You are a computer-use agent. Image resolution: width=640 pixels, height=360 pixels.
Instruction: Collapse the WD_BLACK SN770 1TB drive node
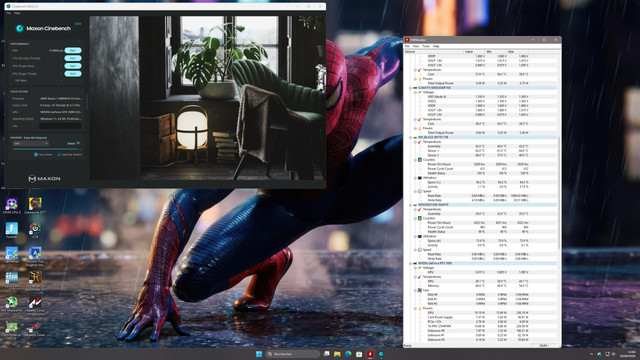pos(411,138)
